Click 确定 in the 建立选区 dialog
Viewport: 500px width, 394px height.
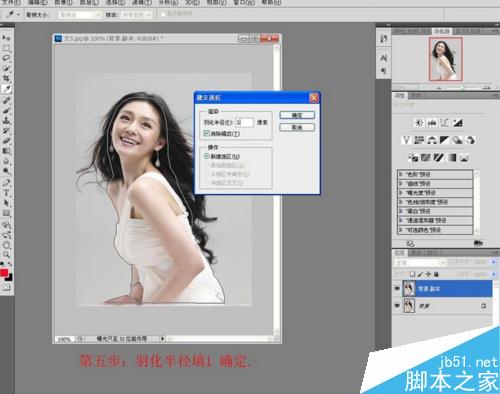(297, 115)
